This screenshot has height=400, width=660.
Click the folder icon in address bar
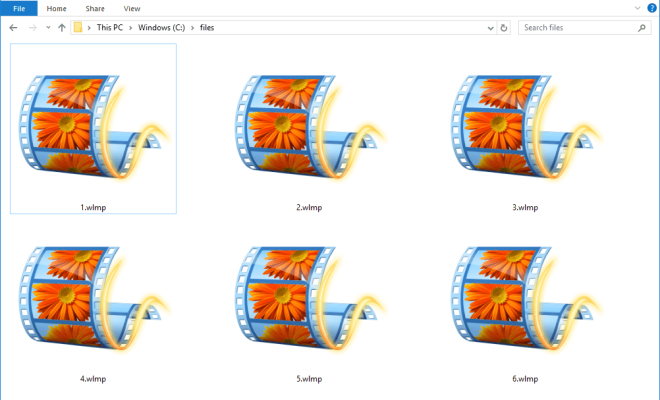point(78,27)
